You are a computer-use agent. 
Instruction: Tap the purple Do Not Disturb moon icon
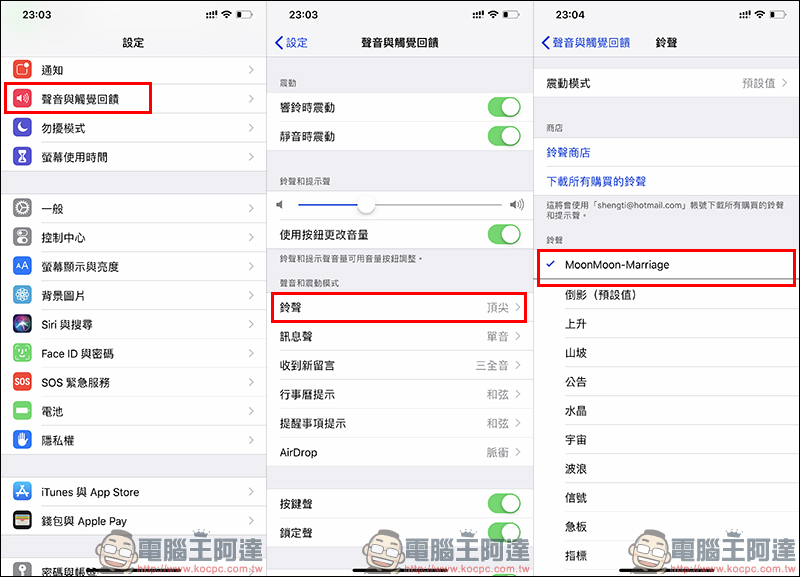tap(22, 128)
